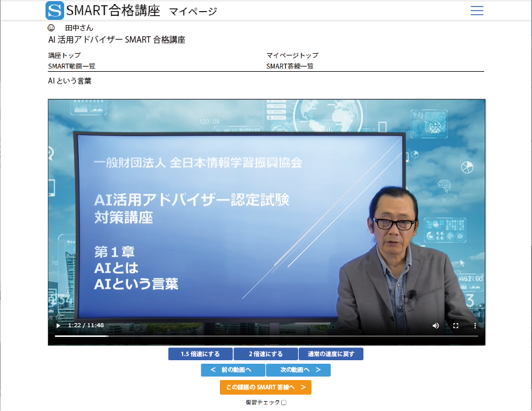This screenshot has height=411, width=532.
Task: Play the lecture video
Action: pyautogui.click(x=58, y=325)
